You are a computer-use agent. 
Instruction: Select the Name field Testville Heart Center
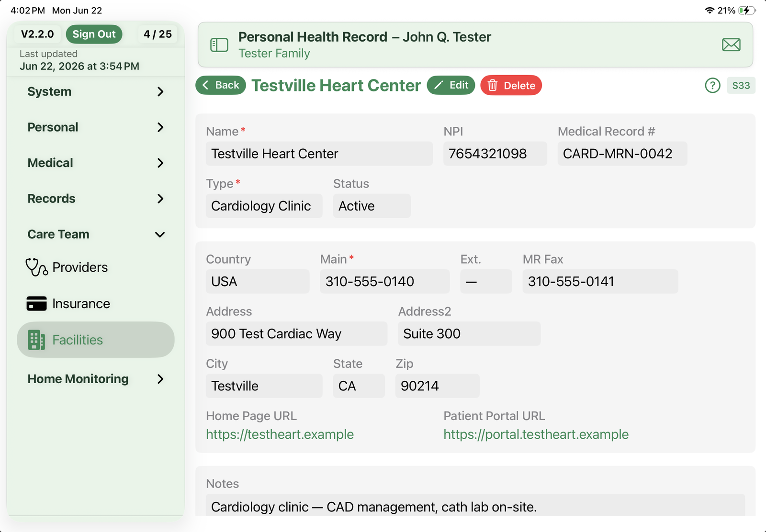[319, 154]
